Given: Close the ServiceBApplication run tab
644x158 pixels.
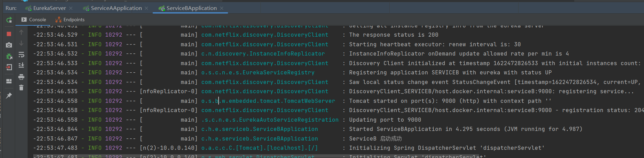Looking at the screenshot, I should pyautogui.click(x=222, y=8).
